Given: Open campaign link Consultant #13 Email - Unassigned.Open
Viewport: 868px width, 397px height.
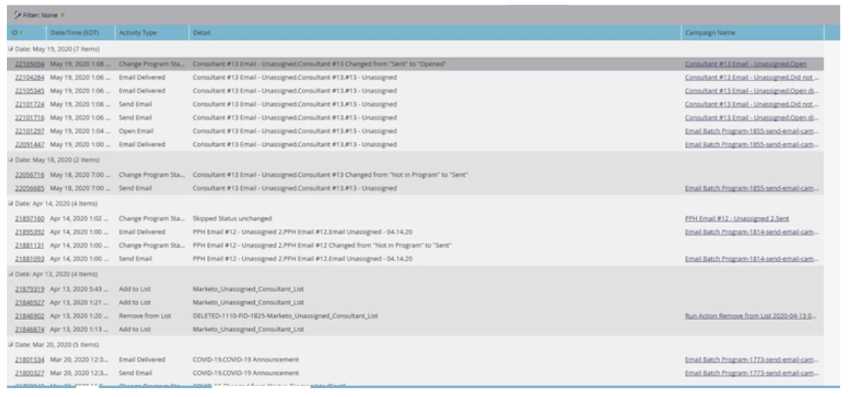Looking at the screenshot, I should click(746, 64).
